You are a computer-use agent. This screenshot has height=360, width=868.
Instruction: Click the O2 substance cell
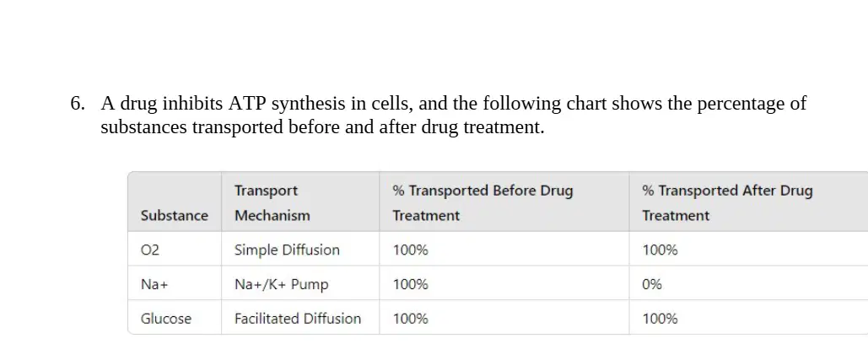pos(150,250)
